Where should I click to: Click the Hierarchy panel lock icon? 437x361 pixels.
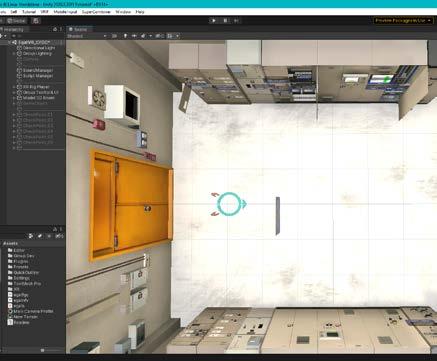(55, 29)
